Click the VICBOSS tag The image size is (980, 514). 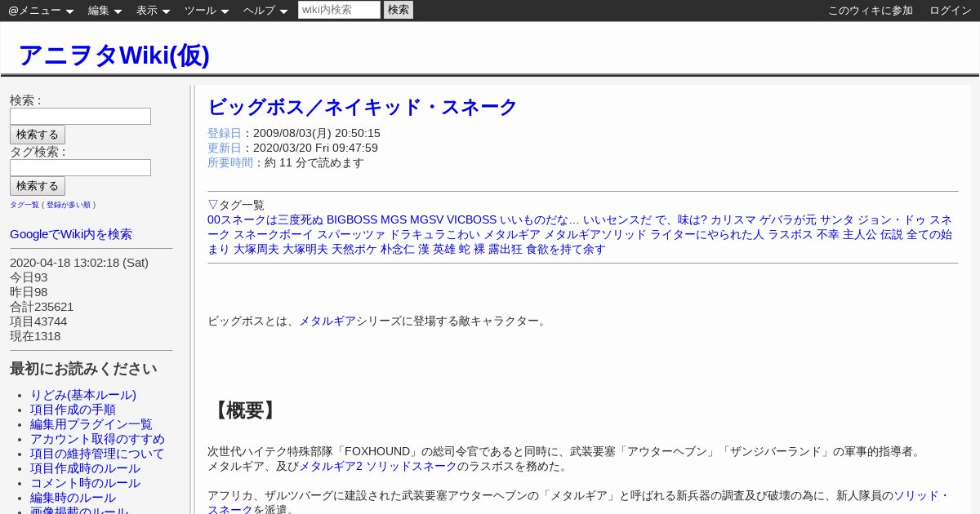[x=471, y=219]
